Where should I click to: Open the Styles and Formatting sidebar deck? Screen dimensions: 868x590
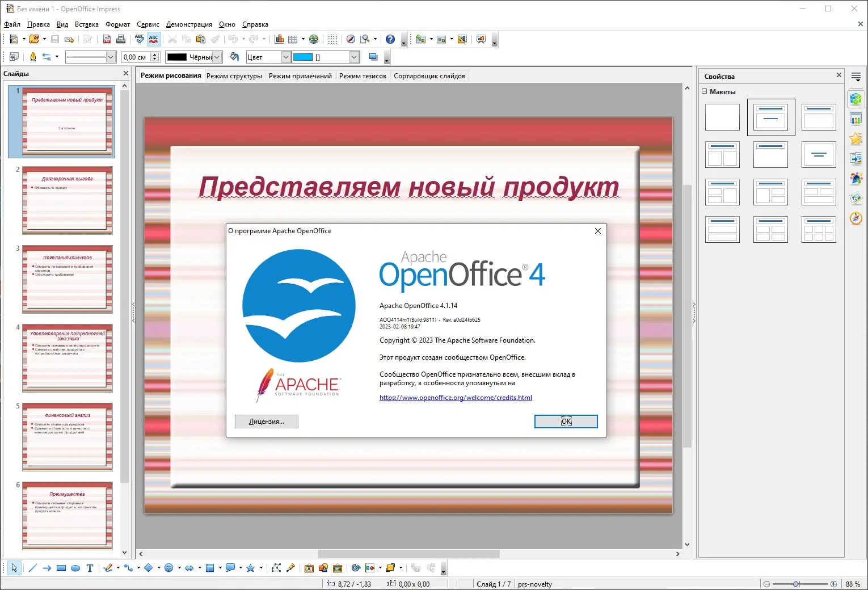pos(856,178)
